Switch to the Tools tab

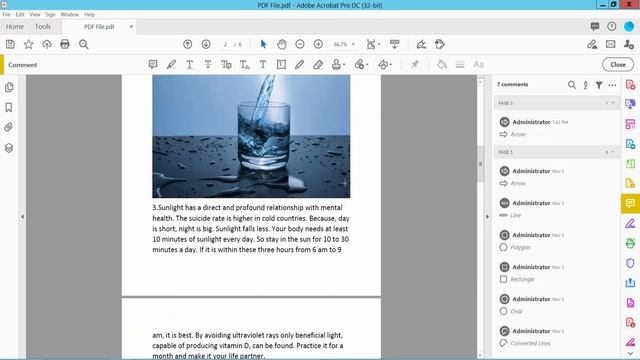click(x=43, y=27)
